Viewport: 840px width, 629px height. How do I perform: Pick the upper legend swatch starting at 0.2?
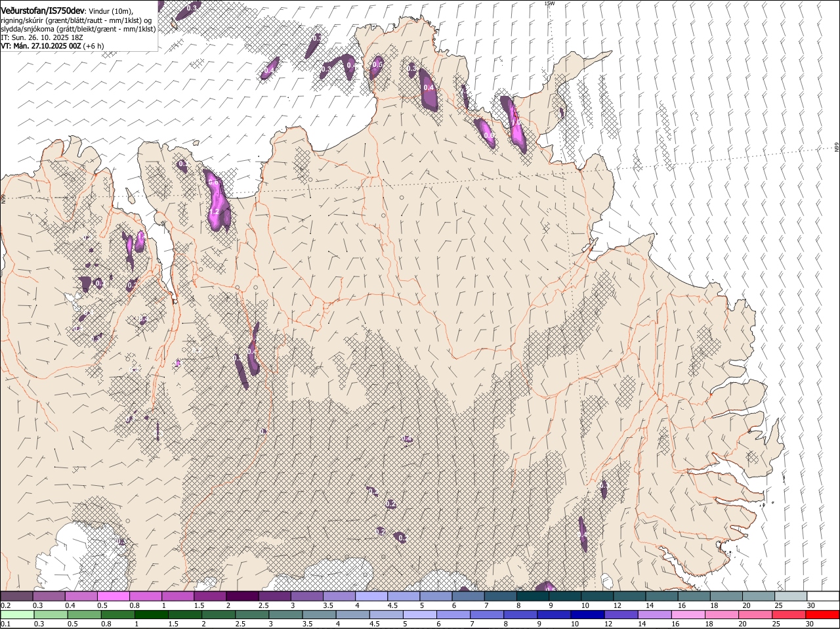pyautogui.click(x=17, y=596)
